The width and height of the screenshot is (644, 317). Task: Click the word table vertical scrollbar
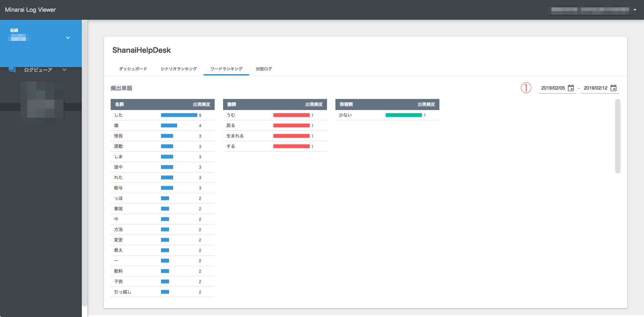coord(618,136)
